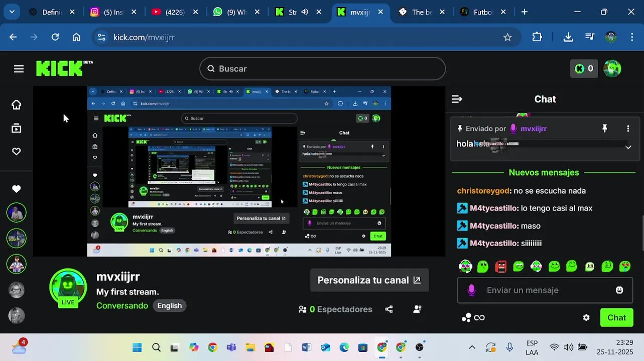Open Following outline heart icon
The image size is (644, 361).
pos(17,151)
